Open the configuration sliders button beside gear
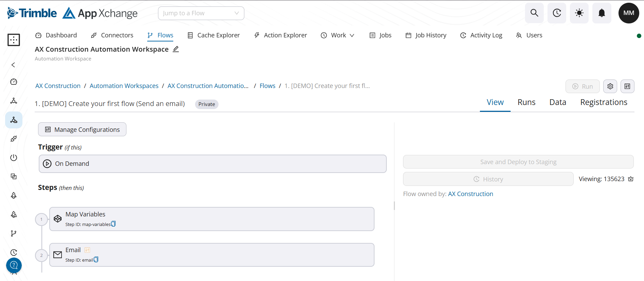Screen dimensions: 644x281 coord(627,86)
